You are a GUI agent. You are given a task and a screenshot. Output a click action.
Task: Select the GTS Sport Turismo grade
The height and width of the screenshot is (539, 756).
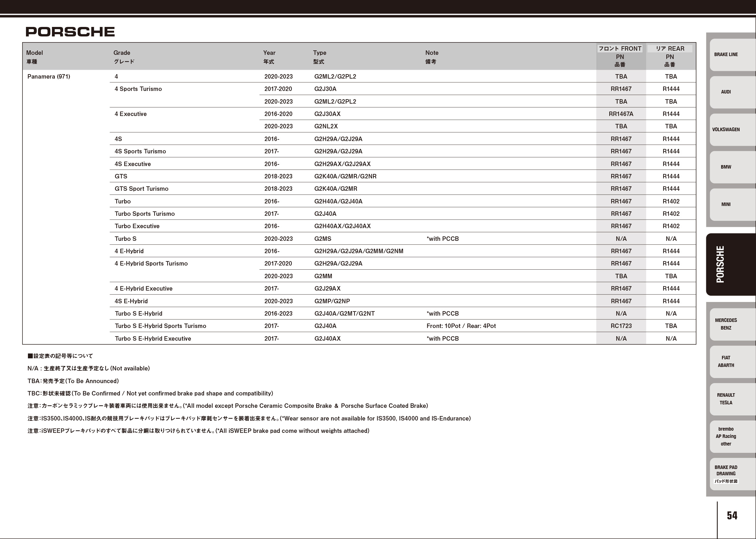coord(141,189)
